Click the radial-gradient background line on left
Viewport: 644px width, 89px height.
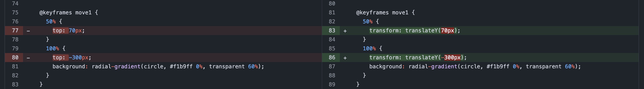click(158, 66)
